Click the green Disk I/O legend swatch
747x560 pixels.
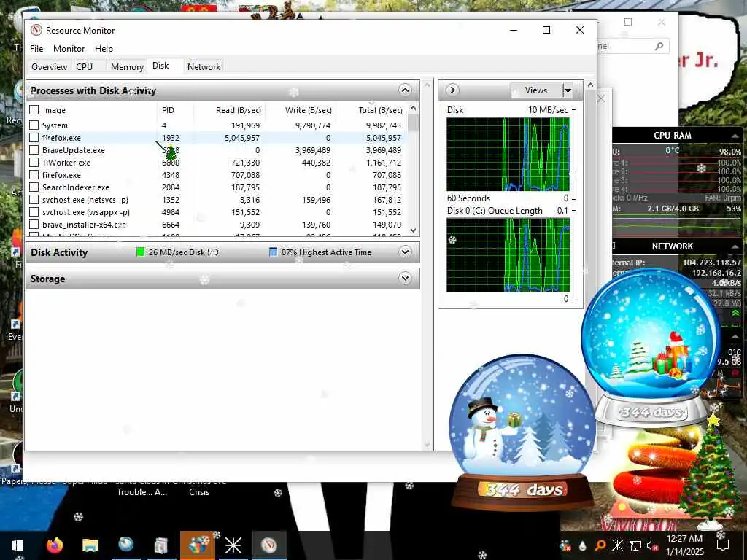[x=140, y=252]
